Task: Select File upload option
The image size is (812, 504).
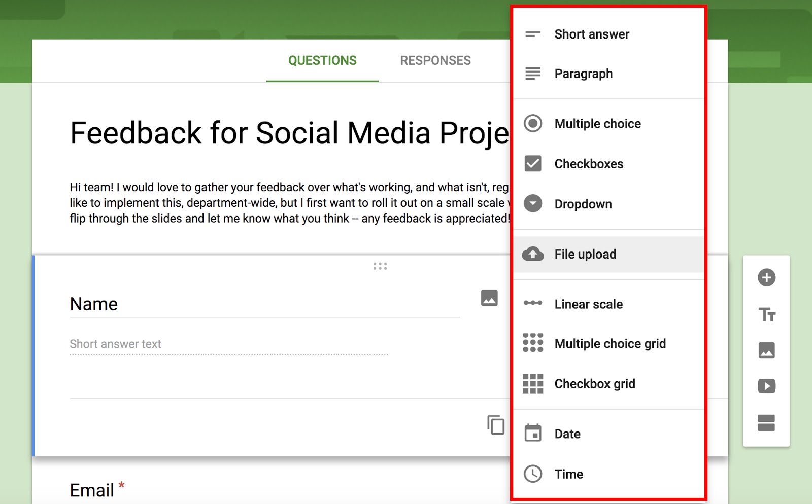Action: point(585,254)
